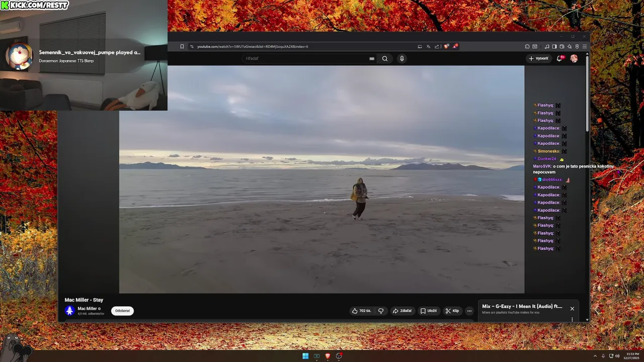The width and height of the screenshot is (644, 362).
Task: Open the OBS Studio taskbar icon
Action: 339,356
